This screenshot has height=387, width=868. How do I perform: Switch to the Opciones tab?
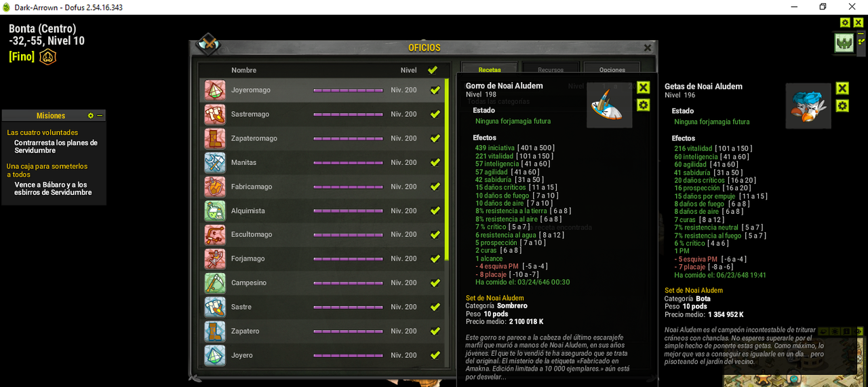612,69
